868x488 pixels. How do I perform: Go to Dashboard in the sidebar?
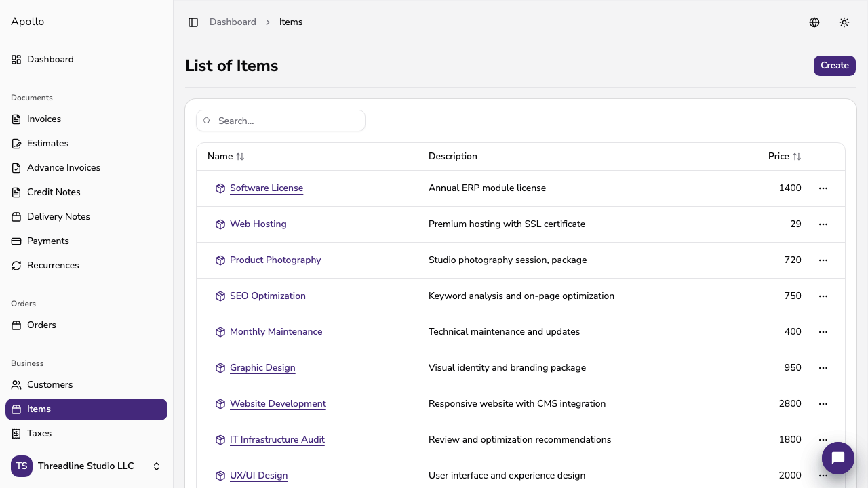pos(86,60)
